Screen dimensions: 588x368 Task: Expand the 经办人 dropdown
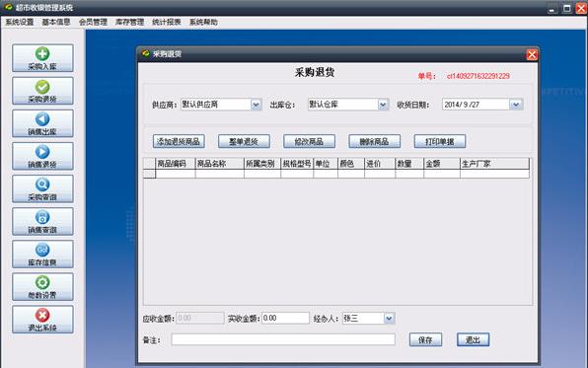[x=389, y=319]
